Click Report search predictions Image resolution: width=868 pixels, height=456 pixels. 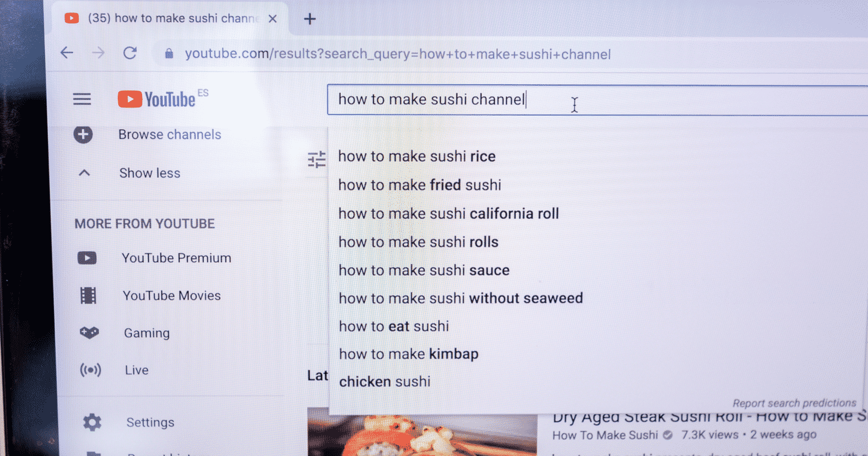(794, 403)
